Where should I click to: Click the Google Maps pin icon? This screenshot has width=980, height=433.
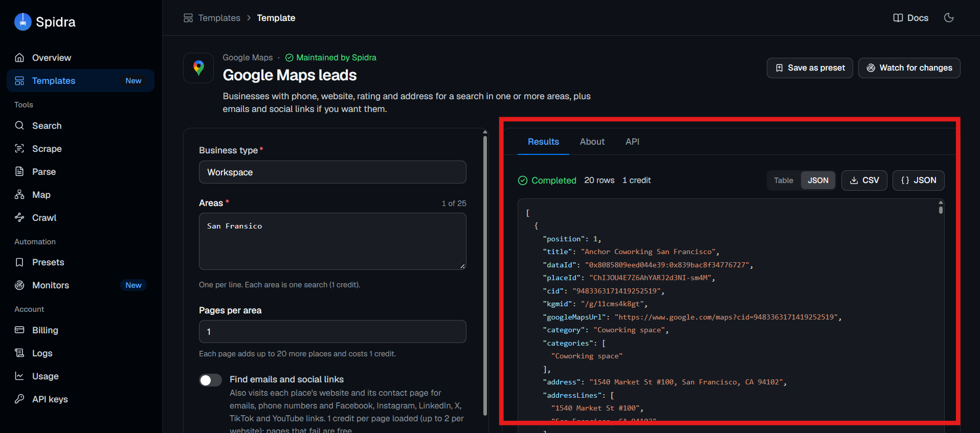[198, 68]
